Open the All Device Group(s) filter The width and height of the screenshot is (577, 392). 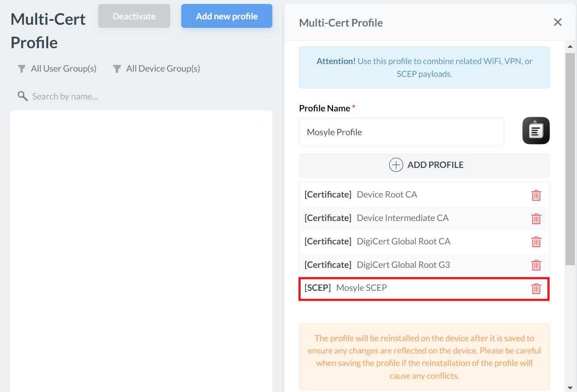point(157,69)
